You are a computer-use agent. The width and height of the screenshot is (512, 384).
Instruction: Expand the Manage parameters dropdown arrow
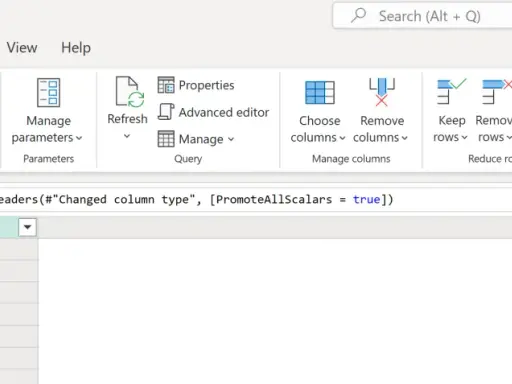point(79,138)
